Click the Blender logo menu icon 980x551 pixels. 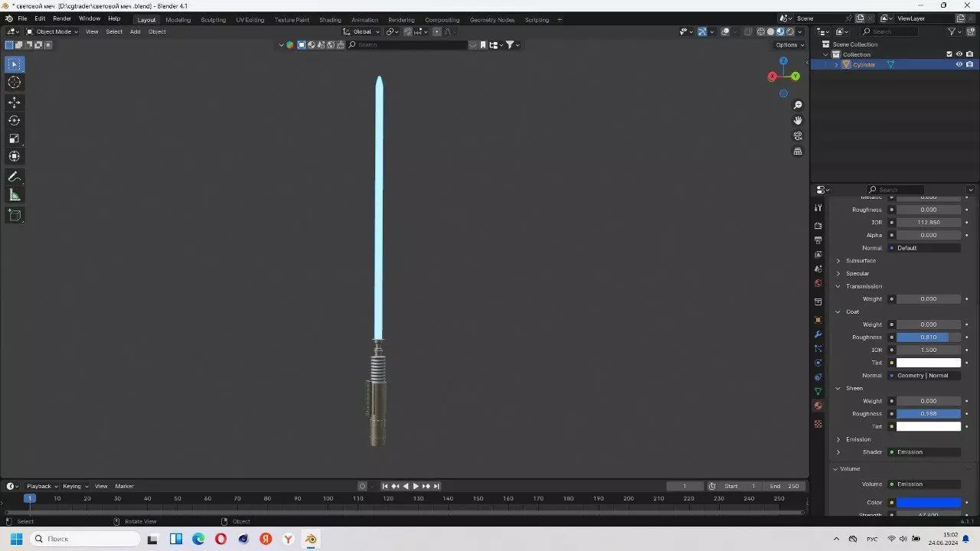[x=8, y=18]
